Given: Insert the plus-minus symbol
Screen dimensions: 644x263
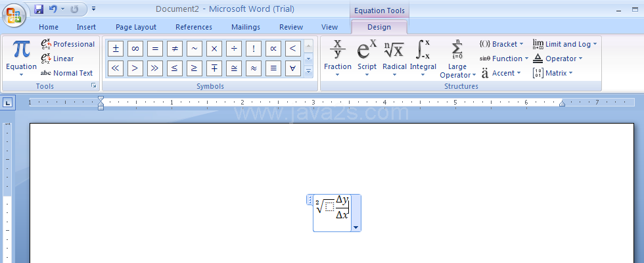Looking at the screenshot, I should tap(116, 49).
